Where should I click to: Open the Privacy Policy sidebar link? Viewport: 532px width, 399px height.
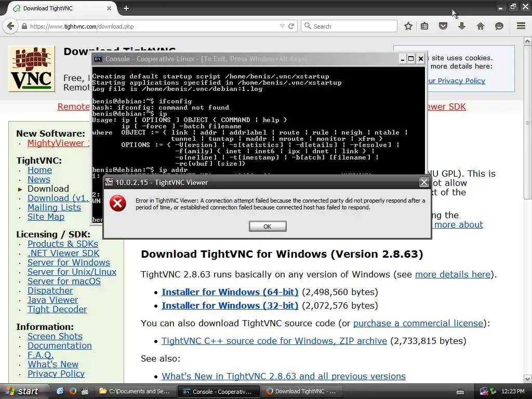(56, 374)
